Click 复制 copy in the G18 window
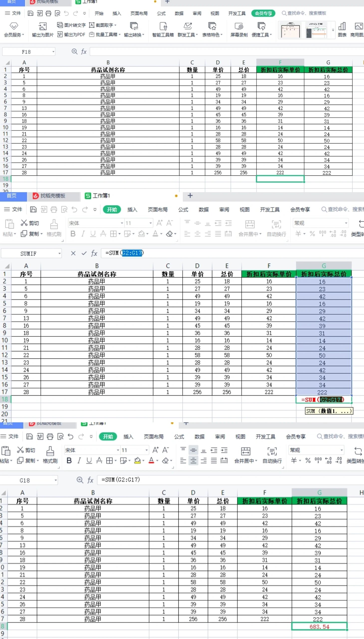 click(28, 461)
